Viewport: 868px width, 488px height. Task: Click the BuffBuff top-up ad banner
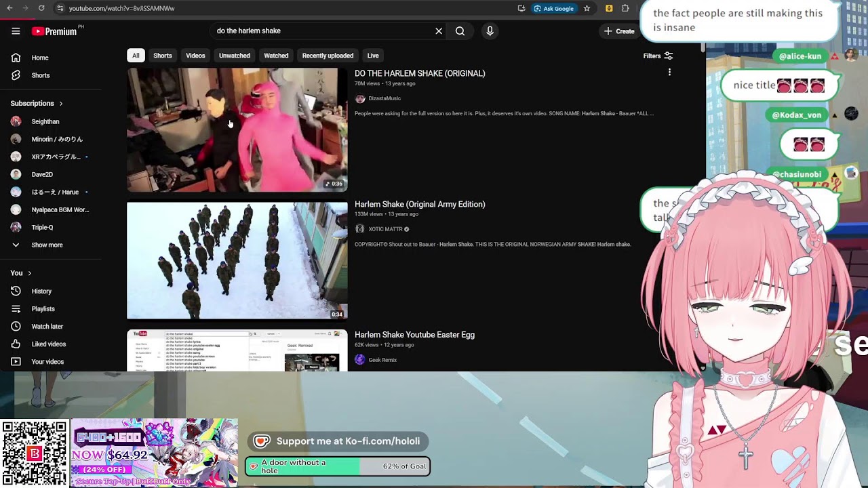coord(155,453)
